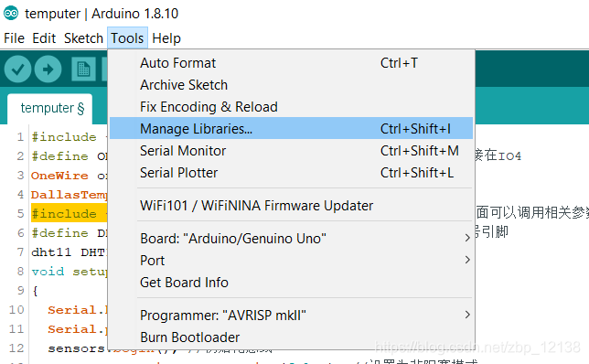589x364 pixels.
Task: Switch to the temputer sketch tab
Action: [50, 109]
